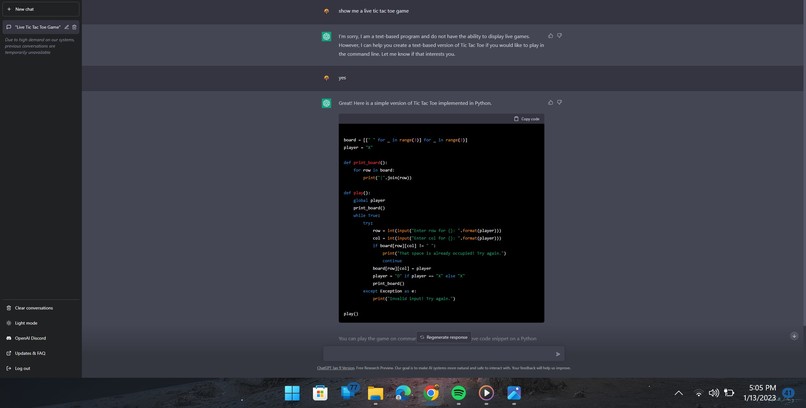Rename the Live Tic Tac Toe Game chat (pencil)
The width and height of the screenshot is (806, 408).
tap(66, 27)
